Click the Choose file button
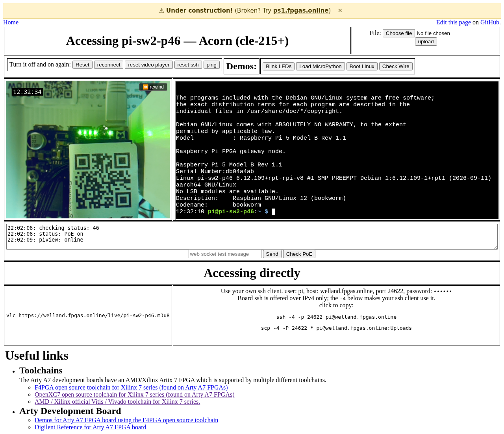Viewport: 504px width, 434px height. (399, 33)
